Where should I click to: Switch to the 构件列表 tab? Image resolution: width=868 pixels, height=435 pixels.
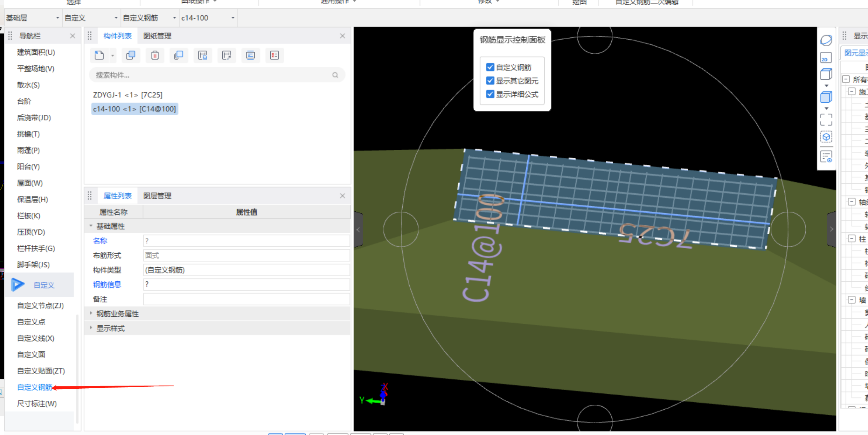coord(118,36)
